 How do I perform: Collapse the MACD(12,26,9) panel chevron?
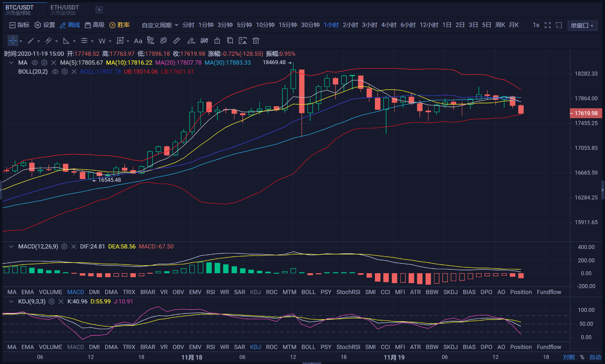11,247
